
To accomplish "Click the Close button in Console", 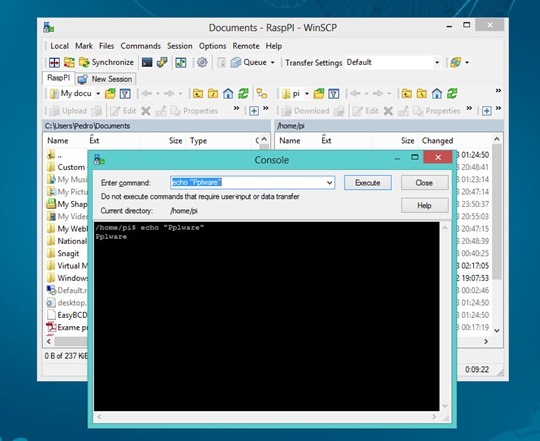I will coord(424,182).
